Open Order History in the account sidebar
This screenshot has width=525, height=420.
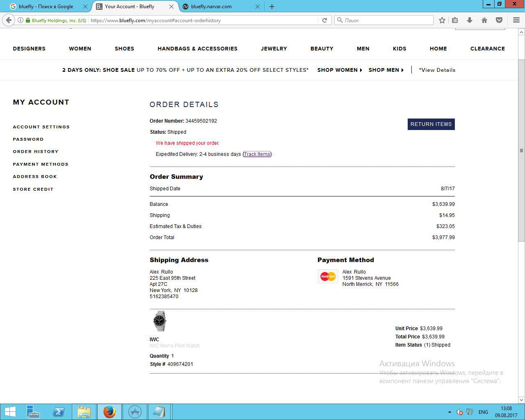(36, 152)
